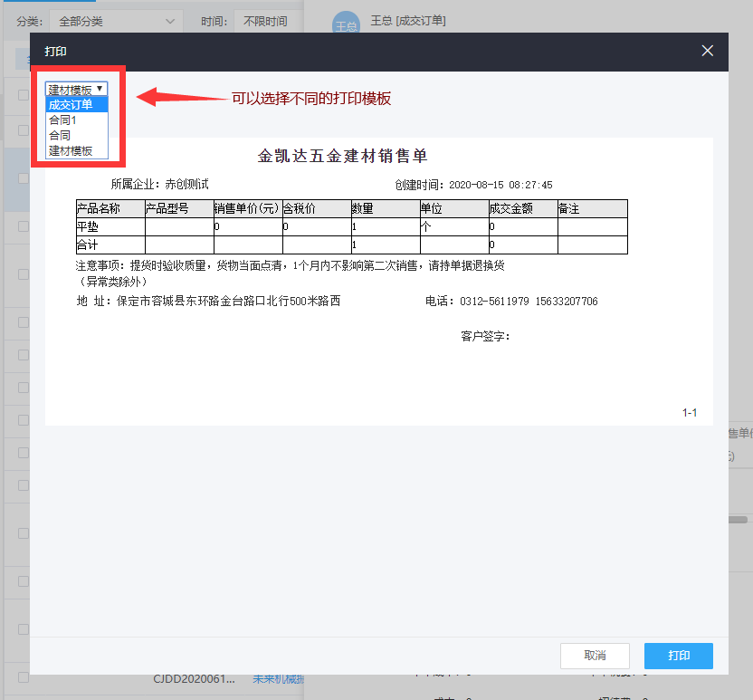Choose 合同 template option
Viewport: 753px width, 700px height.
coord(76,135)
